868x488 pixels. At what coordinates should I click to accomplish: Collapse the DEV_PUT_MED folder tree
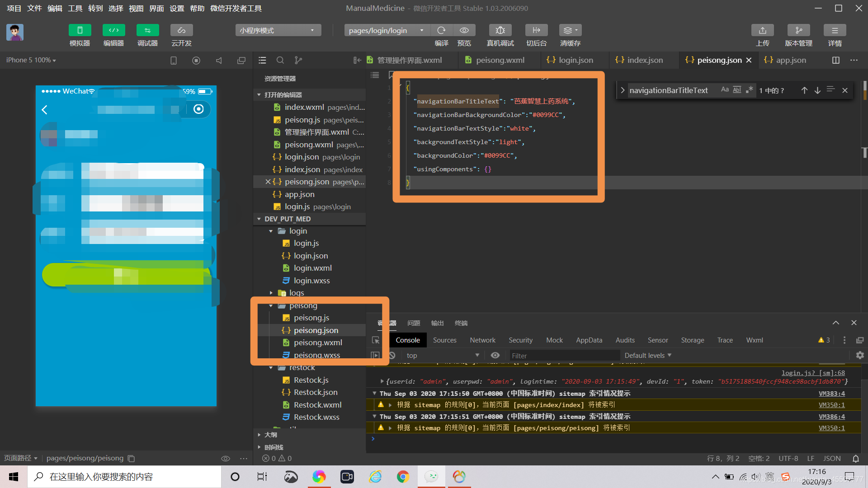[259, 219]
